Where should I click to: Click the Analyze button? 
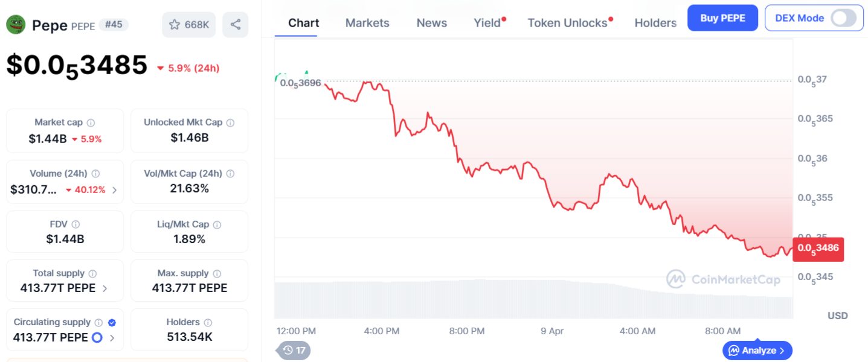tap(757, 350)
